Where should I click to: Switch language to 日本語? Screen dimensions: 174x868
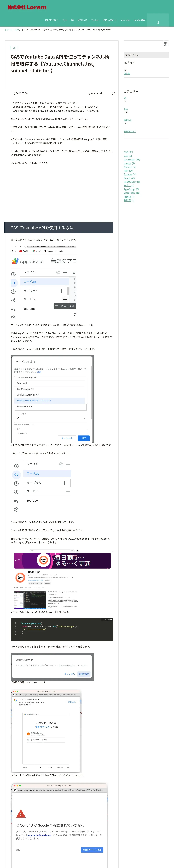click(x=127, y=73)
